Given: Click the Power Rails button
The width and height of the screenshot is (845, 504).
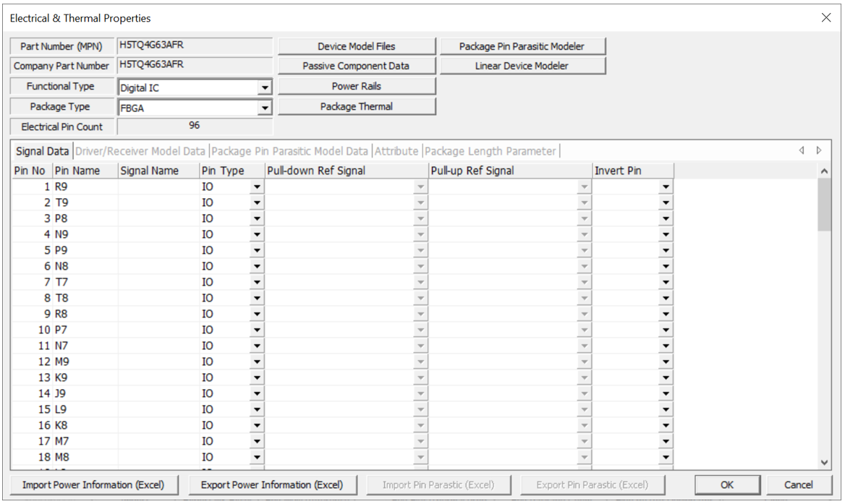Looking at the screenshot, I should pos(357,86).
